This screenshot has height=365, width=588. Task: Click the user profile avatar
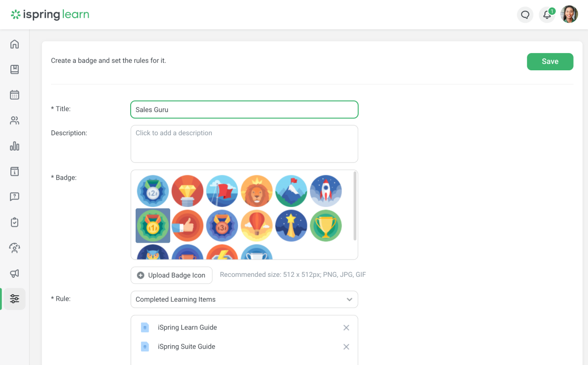[x=569, y=14]
